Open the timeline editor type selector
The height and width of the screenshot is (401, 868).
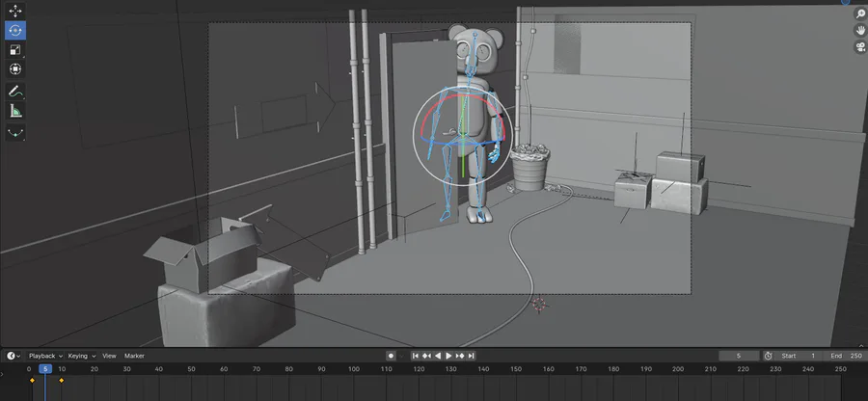[14, 356]
